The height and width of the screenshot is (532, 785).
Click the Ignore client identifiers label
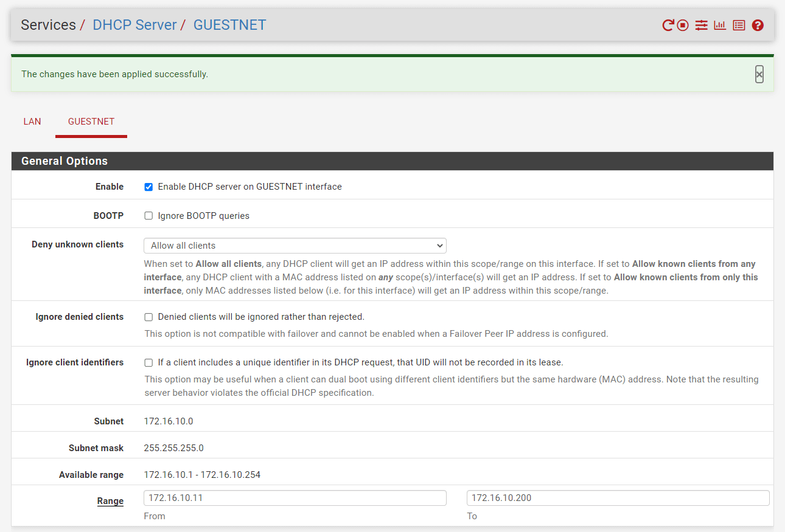click(75, 362)
